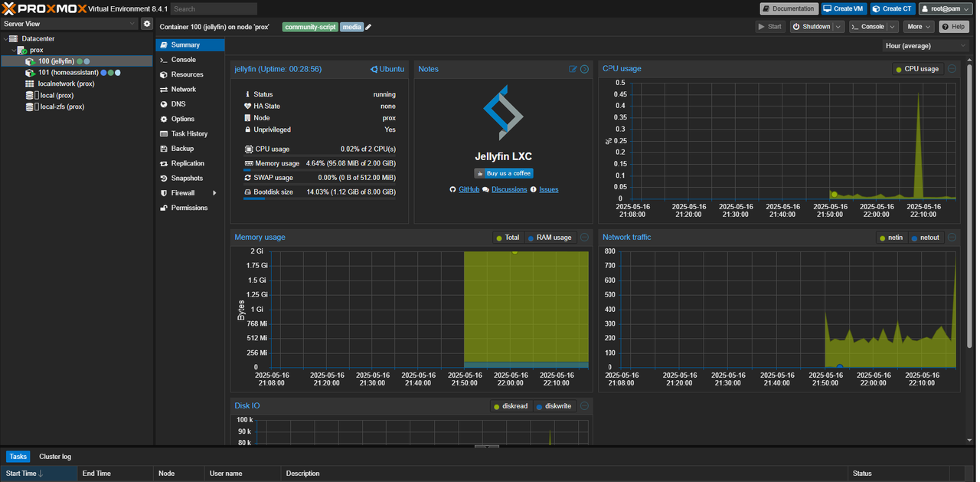
Task: Expand the Firewall submenu arrow
Action: [214, 193]
